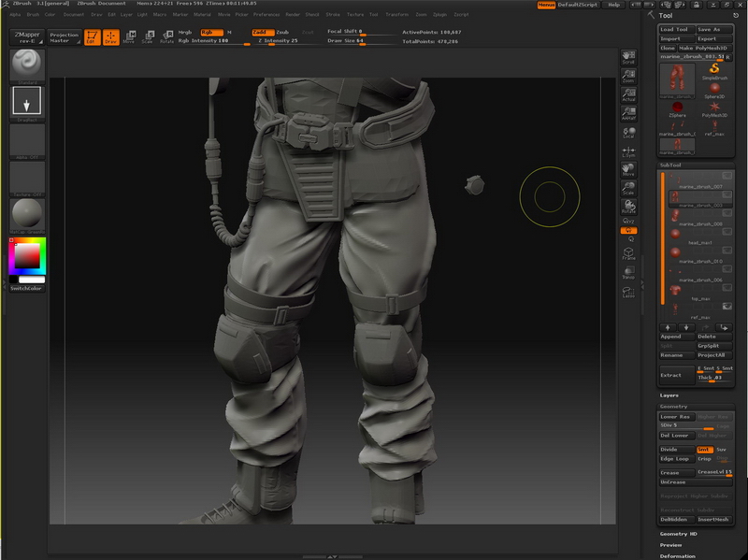The image size is (748, 560).
Task: Click the SwitchColor button
Action: point(27,289)
